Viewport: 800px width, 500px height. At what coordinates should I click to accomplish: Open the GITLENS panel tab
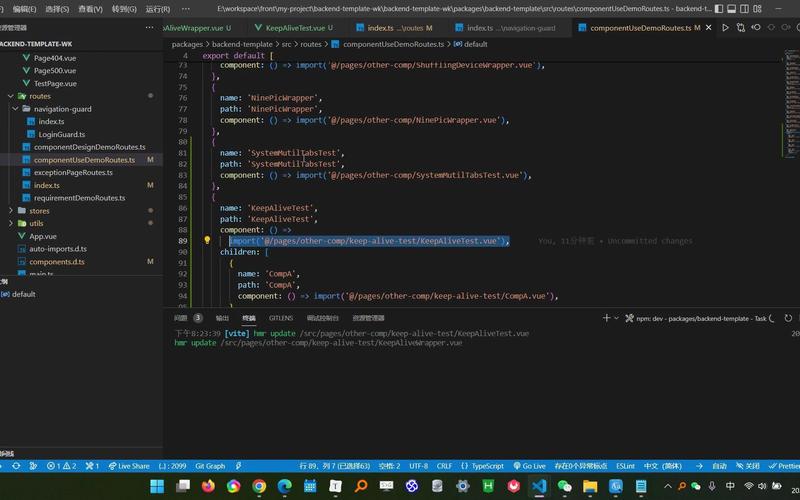coord(280,318)
